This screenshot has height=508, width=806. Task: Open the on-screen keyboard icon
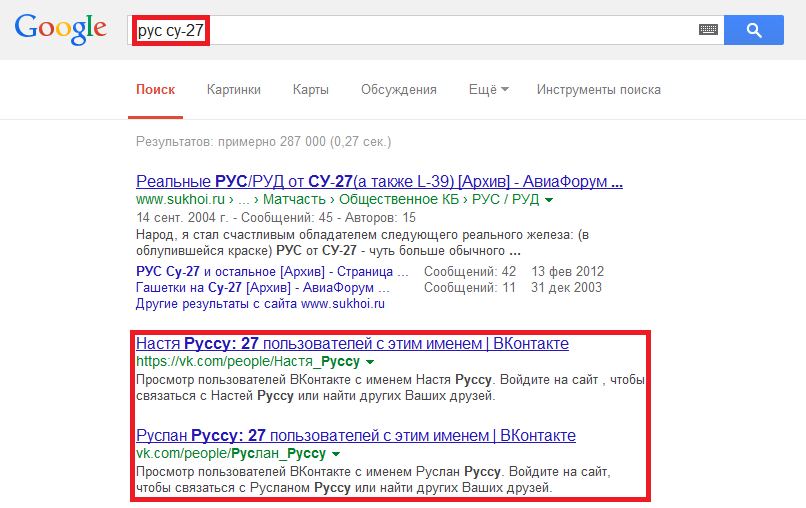coord(708,30)
